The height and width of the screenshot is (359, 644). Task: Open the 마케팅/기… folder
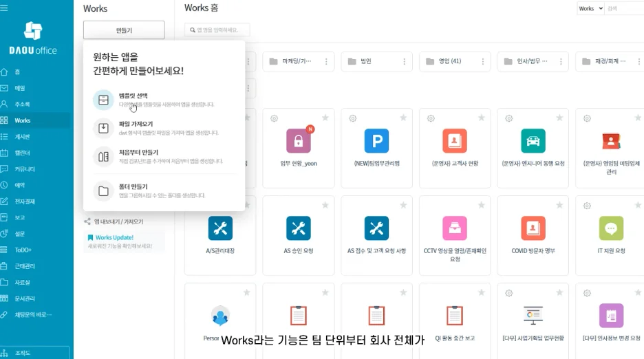click(x=299, y=61)
